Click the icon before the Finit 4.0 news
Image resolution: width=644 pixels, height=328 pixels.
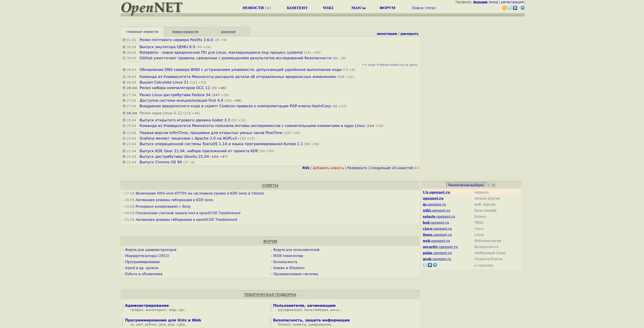[x=124, y=101]
